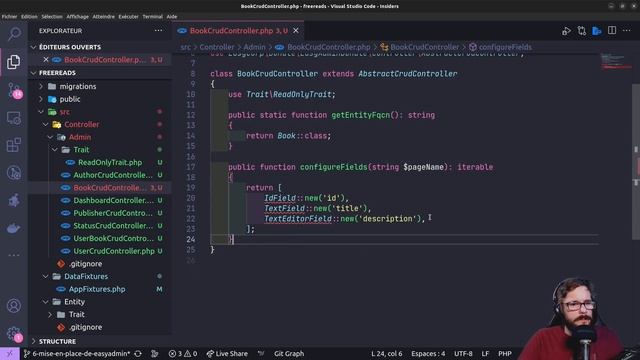Open the Fichier menu

[9, 17]
